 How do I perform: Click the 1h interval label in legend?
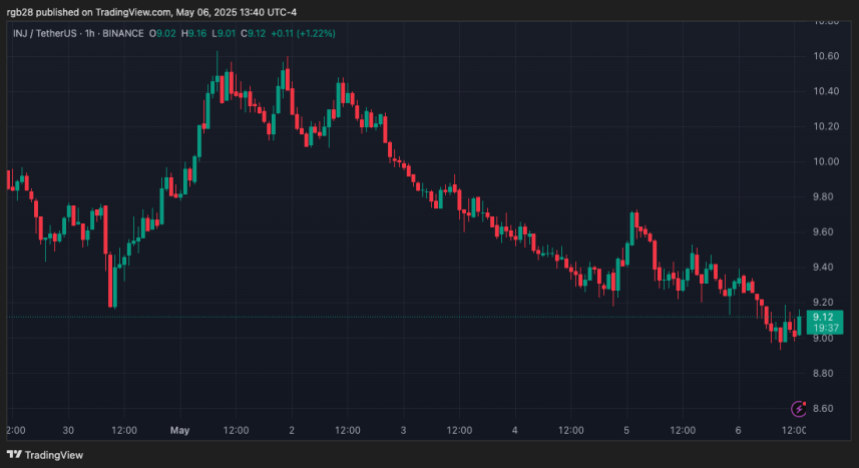click(99, 33)
